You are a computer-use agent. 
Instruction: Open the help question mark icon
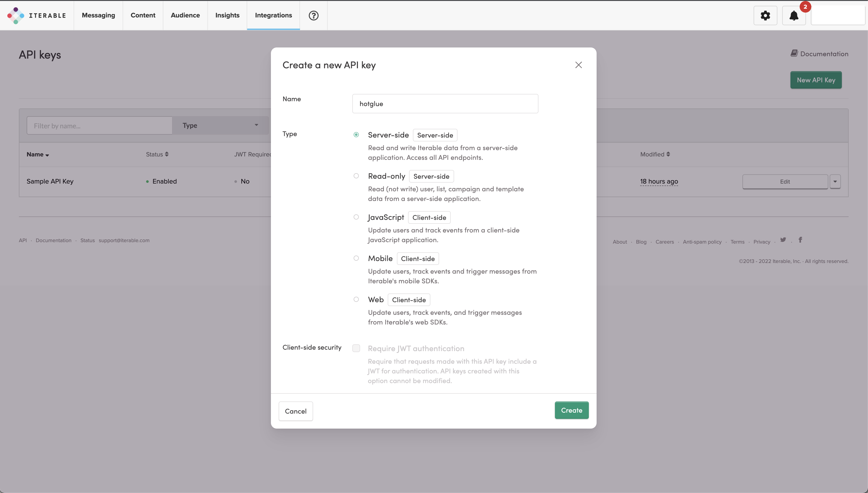coord(313,15)
